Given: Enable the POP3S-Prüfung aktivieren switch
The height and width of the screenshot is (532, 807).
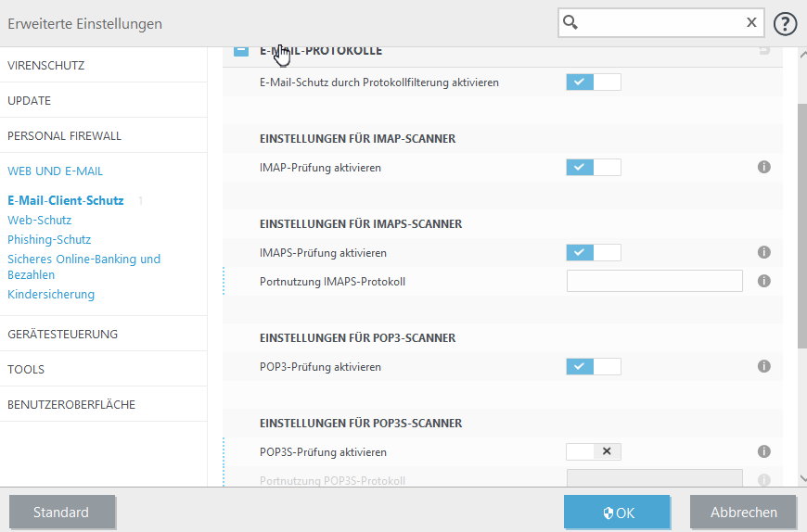Looking at the screenshot, I should tap(593, 452).
